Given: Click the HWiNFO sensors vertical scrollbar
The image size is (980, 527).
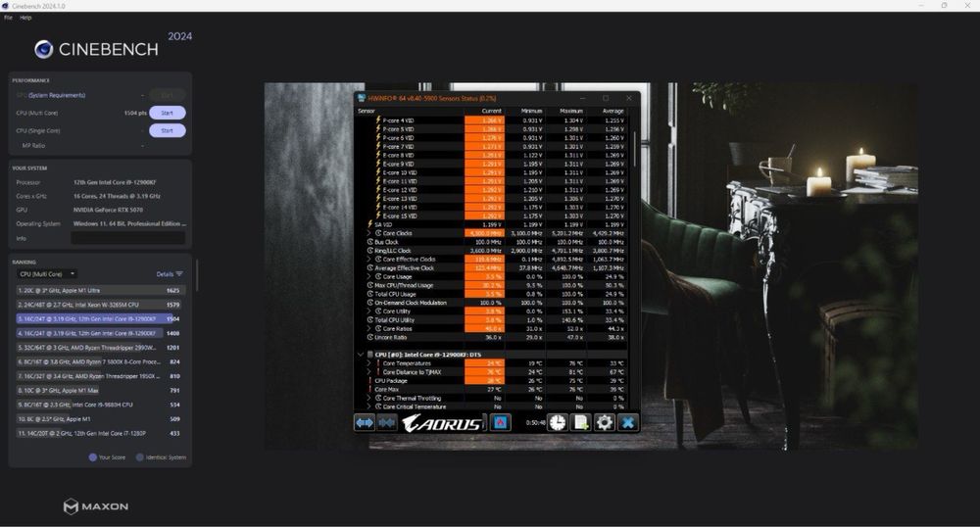Looking at the screenshot, I should 634,149.
